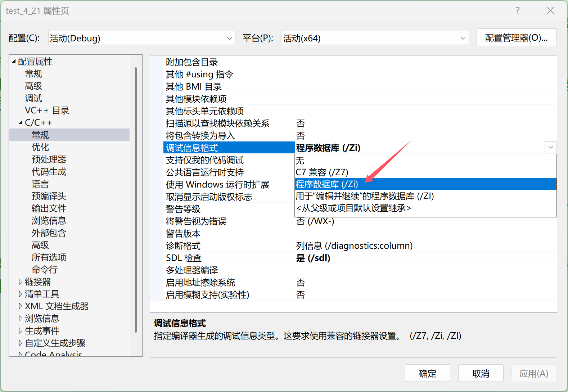Expand the 清单工具 tree node

tap(21, 294)
